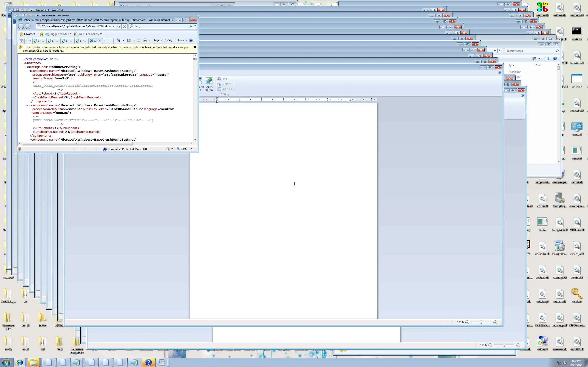Click the Refresh icon beside address bar
588x367 pixels.
pos(119,26)
